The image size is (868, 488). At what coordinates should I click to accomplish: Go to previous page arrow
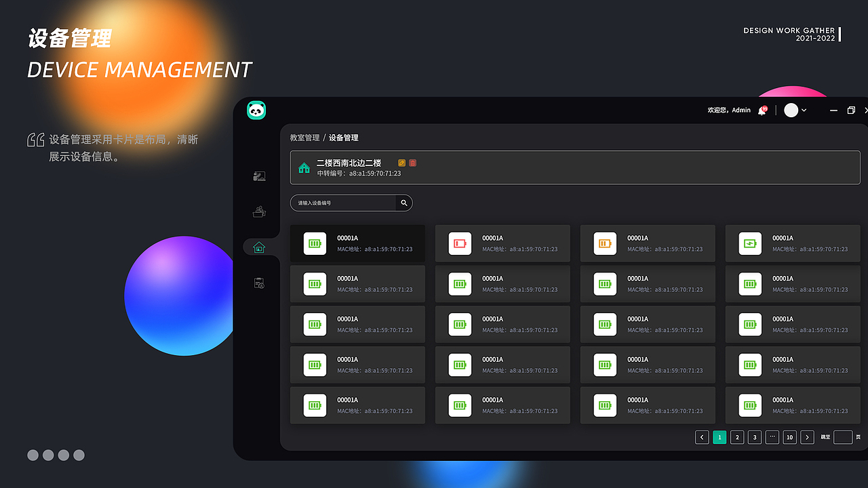pos(702,437)
